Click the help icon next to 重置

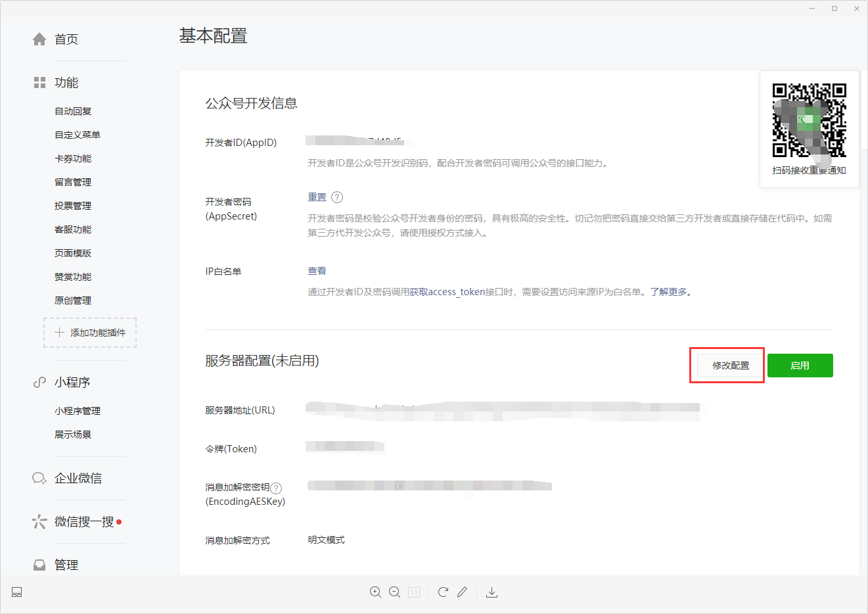337,197
